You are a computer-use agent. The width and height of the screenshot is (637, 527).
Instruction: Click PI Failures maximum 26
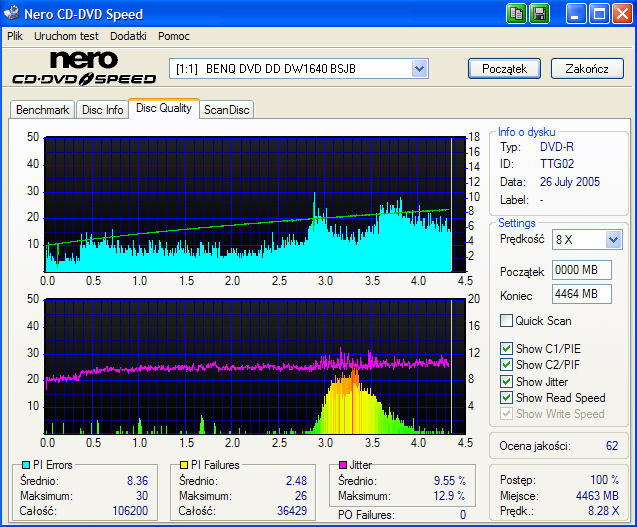[301, 496]
